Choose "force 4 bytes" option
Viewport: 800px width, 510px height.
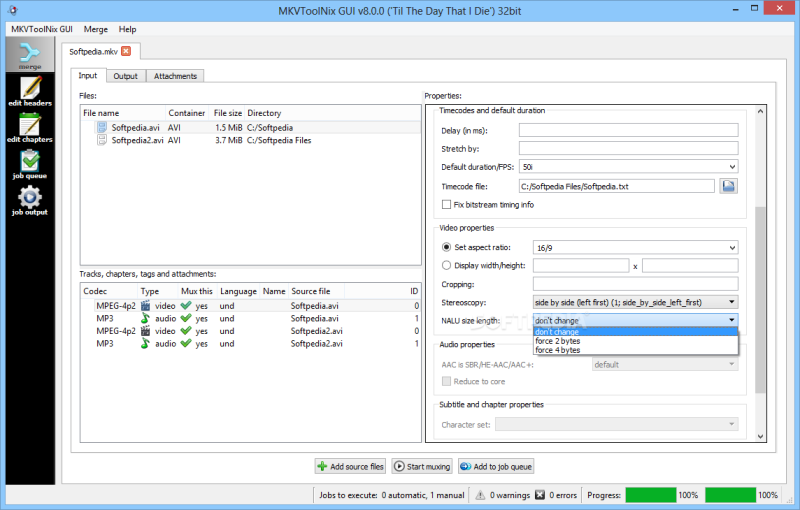[636, 350]
